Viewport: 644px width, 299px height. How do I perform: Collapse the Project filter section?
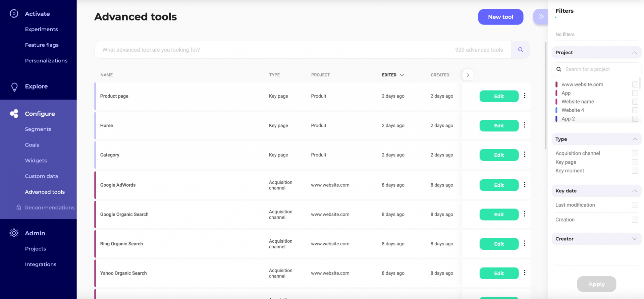[x=635, y=53]
